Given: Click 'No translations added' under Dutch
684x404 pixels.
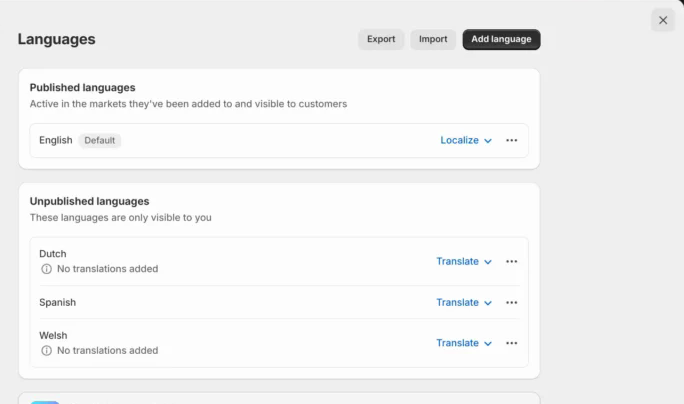Looking at the screenshot, I should 107,269.
